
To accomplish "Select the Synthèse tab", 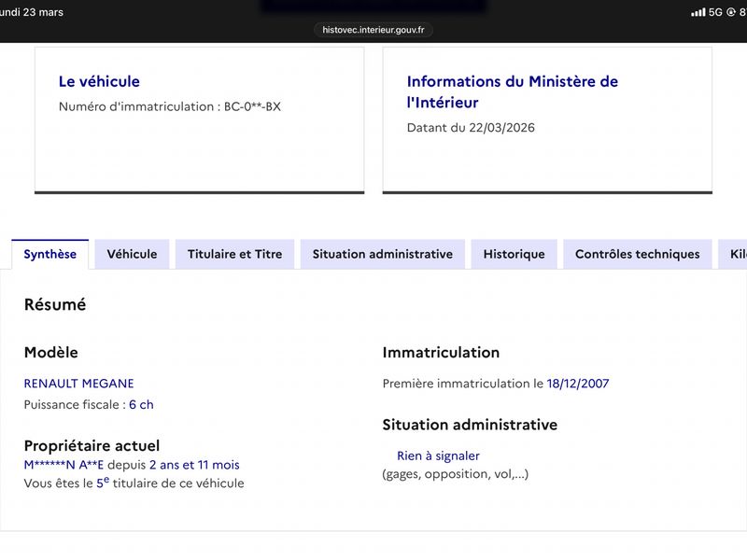I will click(x=50, y=254).
